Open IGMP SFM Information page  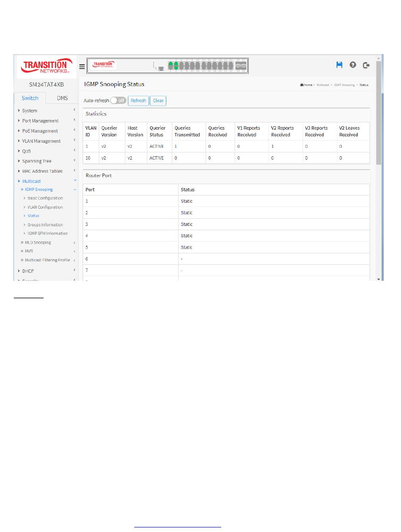47,233
